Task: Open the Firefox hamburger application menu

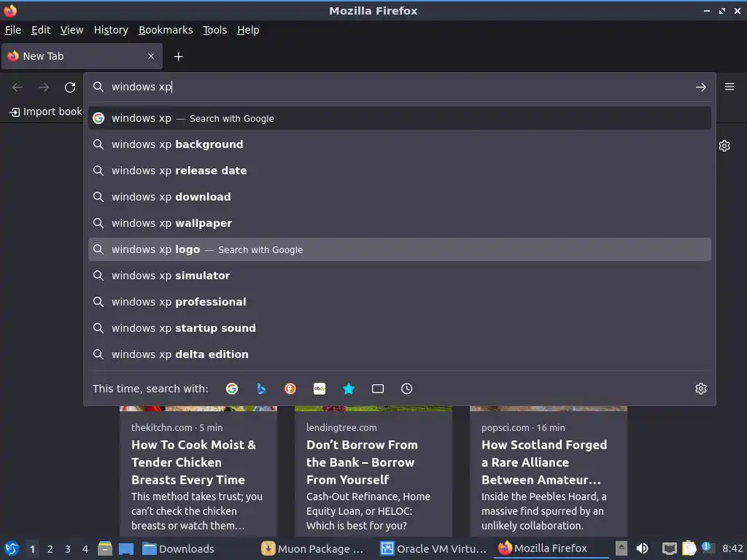Action: tap(729, 87)
